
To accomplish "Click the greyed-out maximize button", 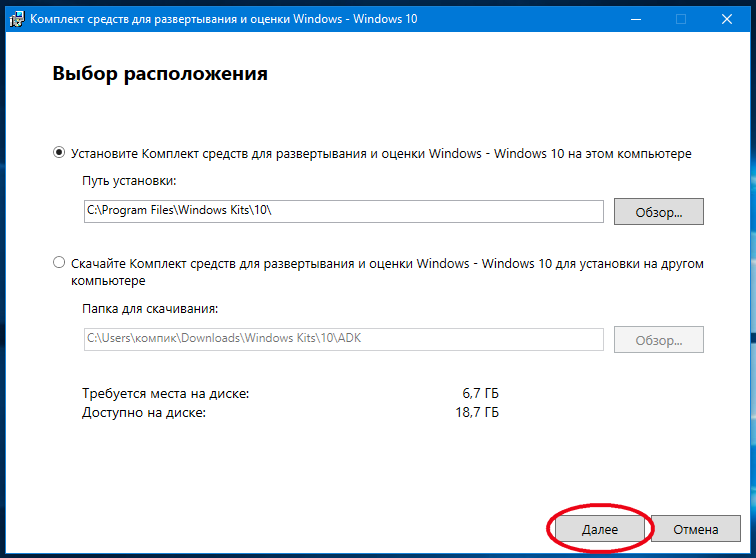I will coord(681,19).
